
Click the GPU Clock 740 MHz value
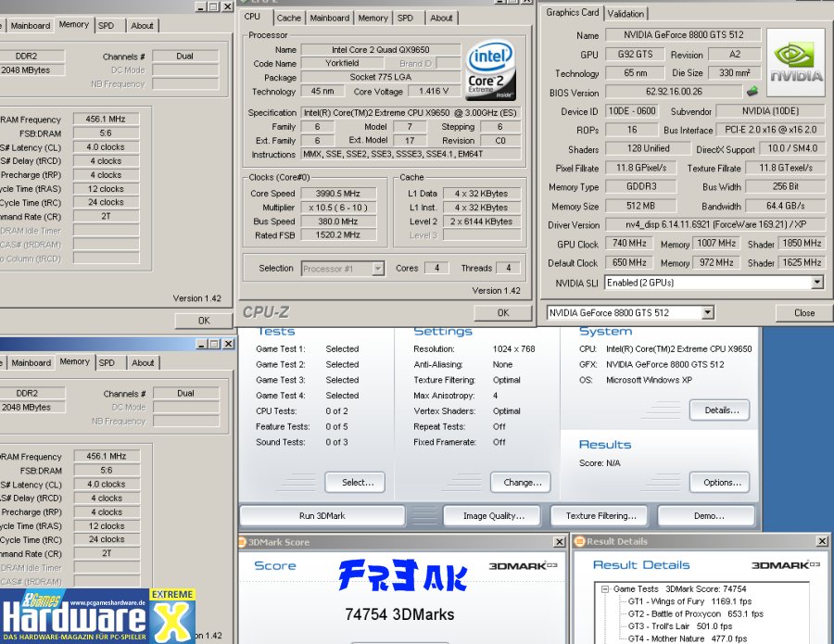pyautogui.click(x=629, y=243)
